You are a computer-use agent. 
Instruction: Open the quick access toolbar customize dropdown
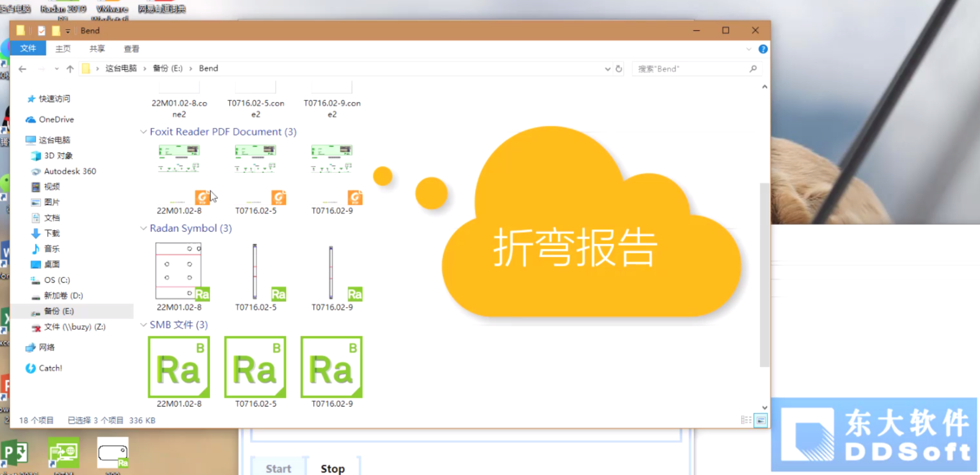pos(68,31)
